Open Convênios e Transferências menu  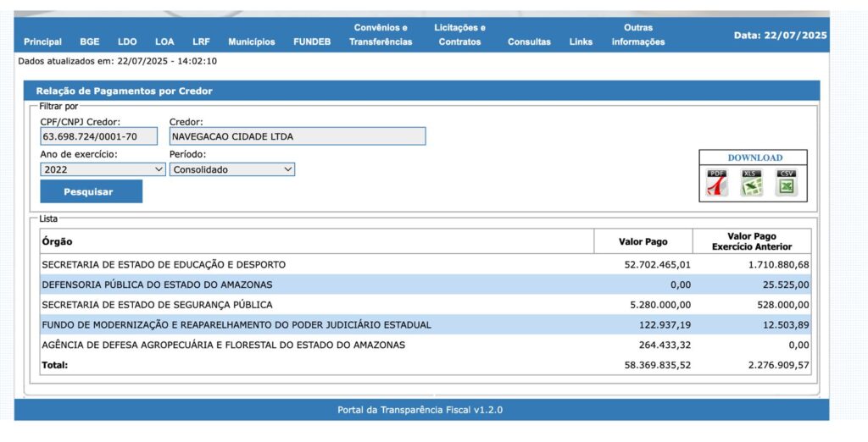point(381,35)
